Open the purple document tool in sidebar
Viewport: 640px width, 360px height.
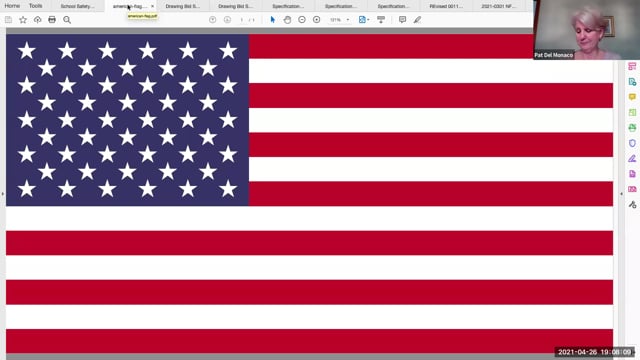(632, 174)
